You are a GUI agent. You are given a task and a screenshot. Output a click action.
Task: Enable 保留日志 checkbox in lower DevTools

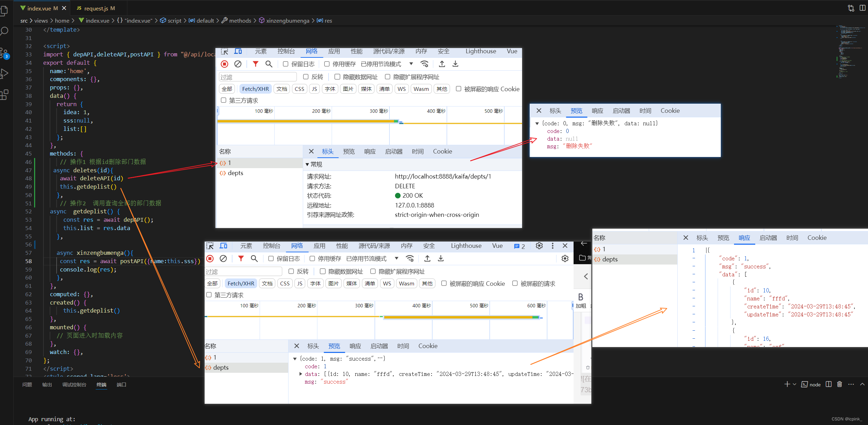pos(271,259)
